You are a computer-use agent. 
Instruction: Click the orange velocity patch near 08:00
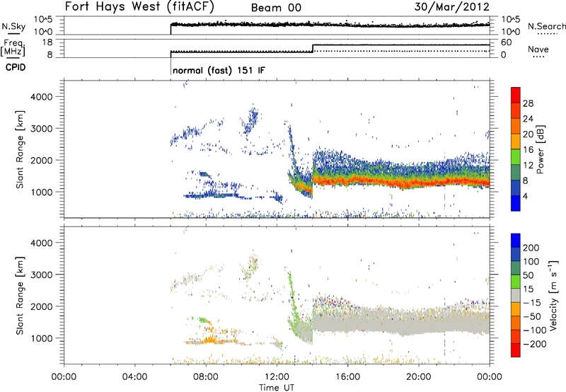click(x=210, y=340)
